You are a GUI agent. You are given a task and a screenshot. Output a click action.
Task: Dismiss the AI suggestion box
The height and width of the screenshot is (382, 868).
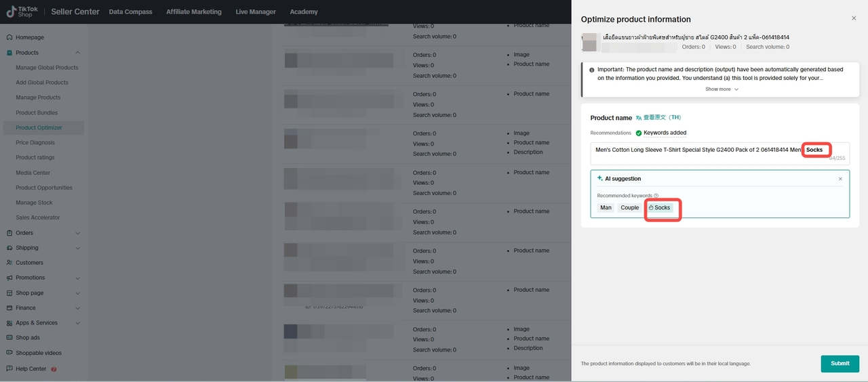click(840, 179)
